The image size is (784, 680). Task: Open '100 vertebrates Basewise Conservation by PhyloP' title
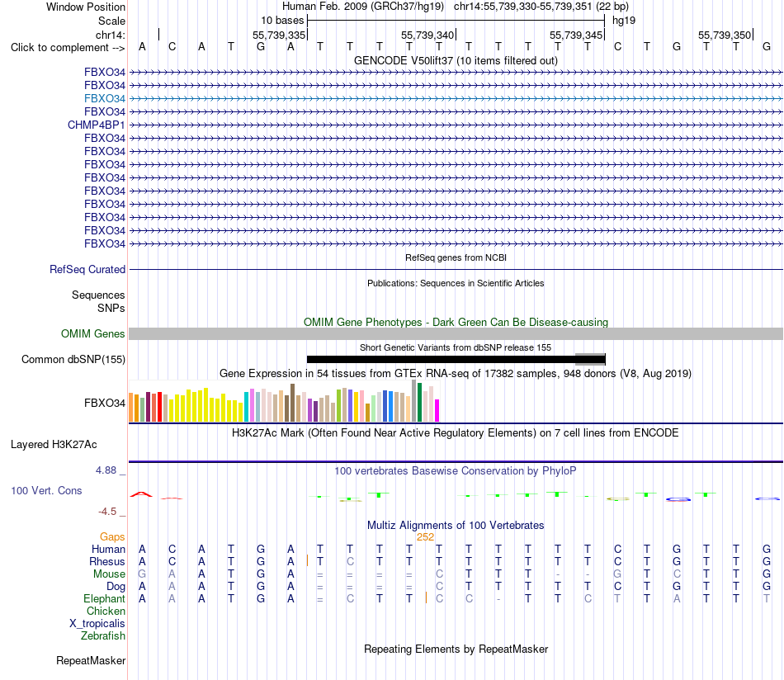(x=456, y=471)
